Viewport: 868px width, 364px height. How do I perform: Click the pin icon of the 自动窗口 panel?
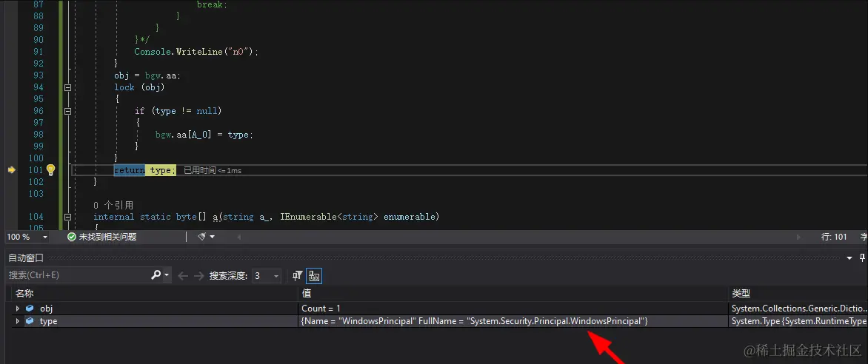[862, 257]
